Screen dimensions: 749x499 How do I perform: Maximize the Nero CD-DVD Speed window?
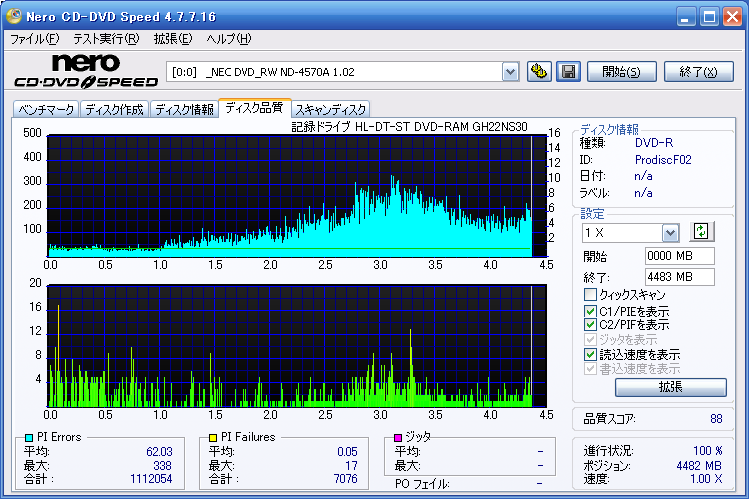(x=709, y=17)
